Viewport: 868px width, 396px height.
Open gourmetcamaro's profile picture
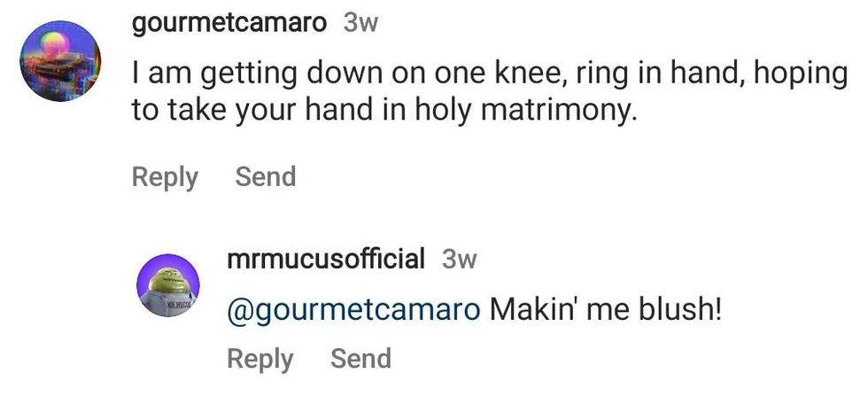coord(60,59)
